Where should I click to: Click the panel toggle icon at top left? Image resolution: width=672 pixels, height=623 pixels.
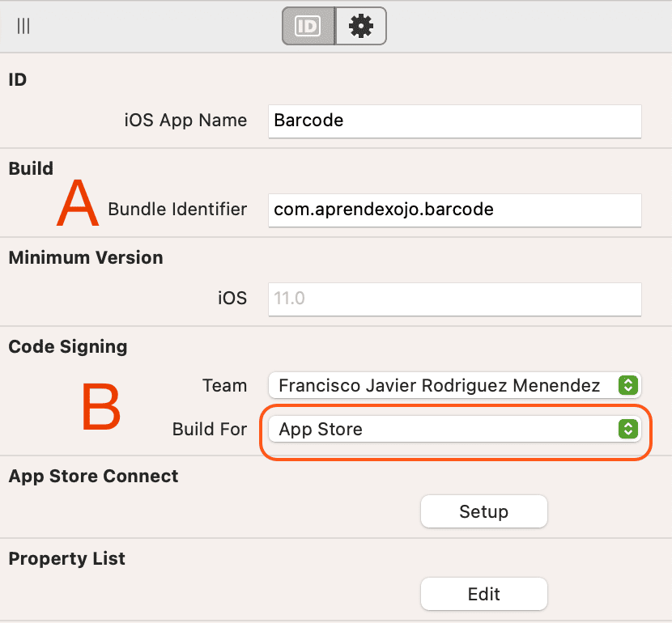click(x=23, y=25)
